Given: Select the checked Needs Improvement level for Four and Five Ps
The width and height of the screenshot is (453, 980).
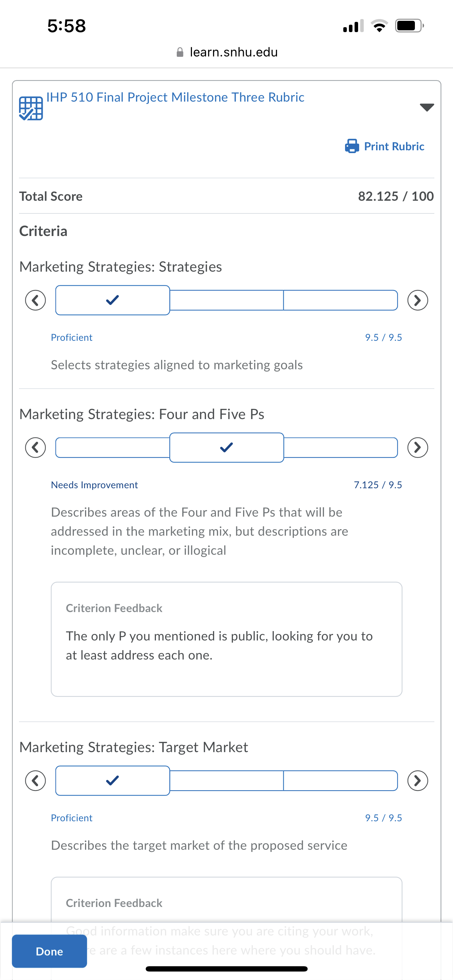Looking at the screenshot, I should click(227, 447).
